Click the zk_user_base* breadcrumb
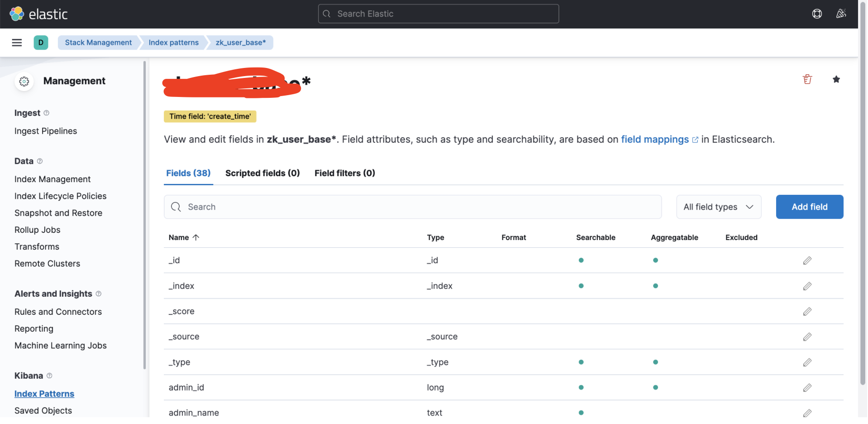The height and width of the screenshot is (424, 868). click(241, 43)
